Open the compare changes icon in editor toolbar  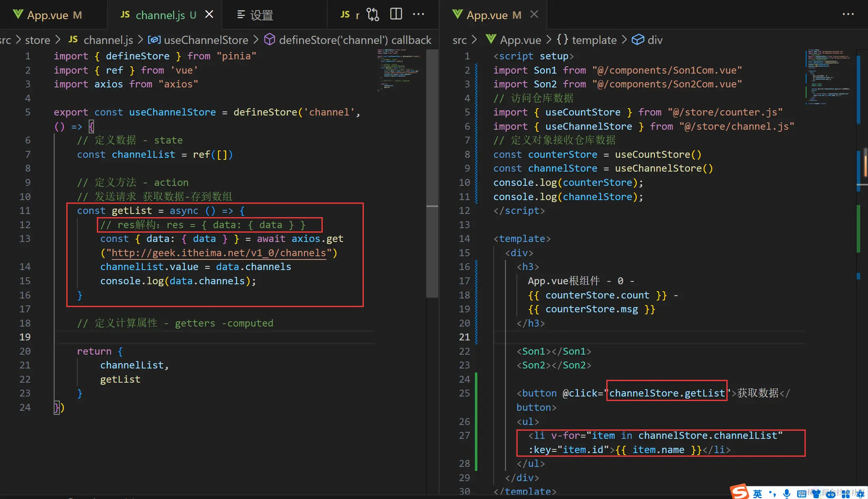pos(373,15)
